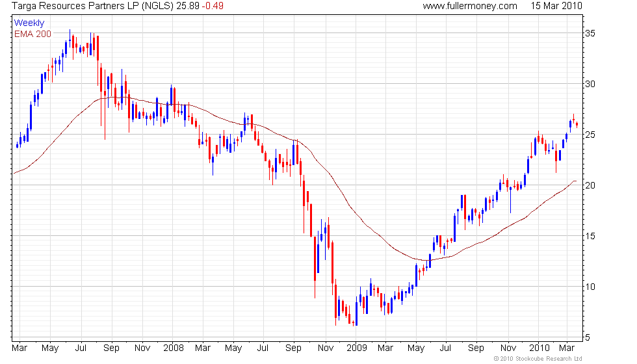Viewport: 637px width, 364px height.
Task: Open the www.fullermoney.com link text
Action: (x=470, y=6)
